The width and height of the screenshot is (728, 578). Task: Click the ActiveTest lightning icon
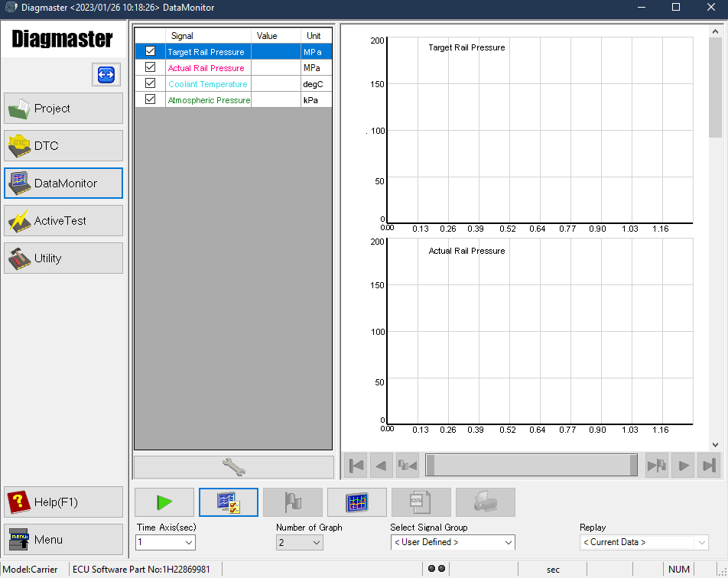coord(20,221)
